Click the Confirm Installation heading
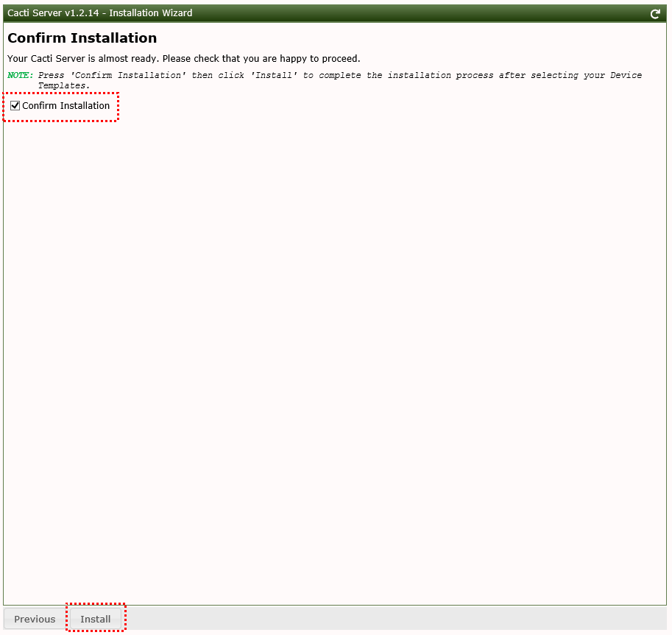The image size is (672, 635). click(82, 38)
